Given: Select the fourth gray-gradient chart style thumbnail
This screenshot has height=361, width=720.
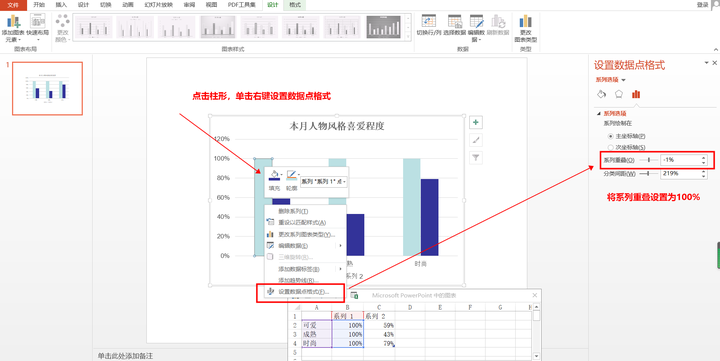Looking at the screenshot, I should [x=218, y=27].
